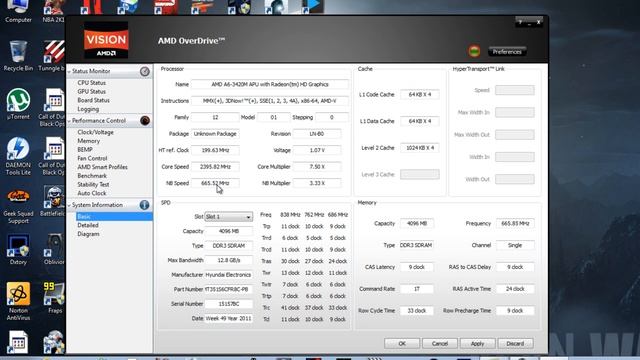
Task: Open the Computer desktop icon
Action: [18, 11]
